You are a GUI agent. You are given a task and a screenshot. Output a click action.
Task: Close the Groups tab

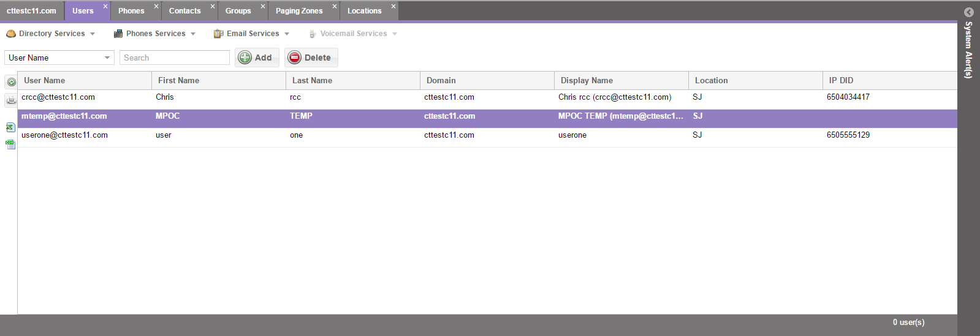point(263,6)
